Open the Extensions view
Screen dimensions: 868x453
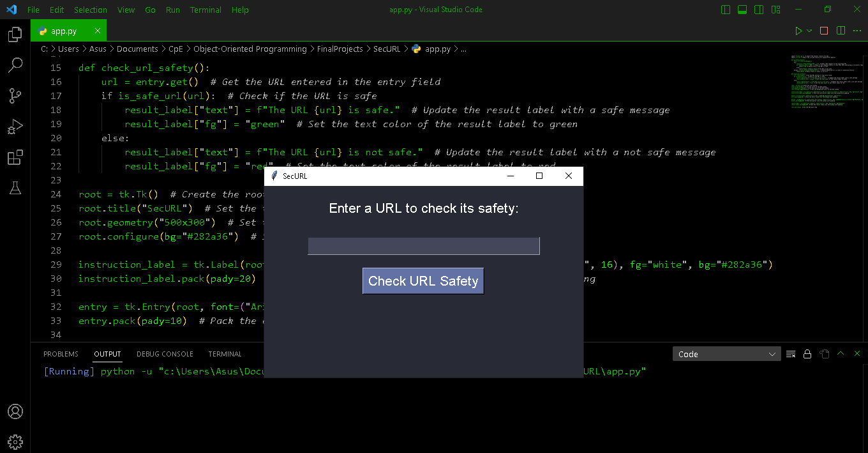15,157
